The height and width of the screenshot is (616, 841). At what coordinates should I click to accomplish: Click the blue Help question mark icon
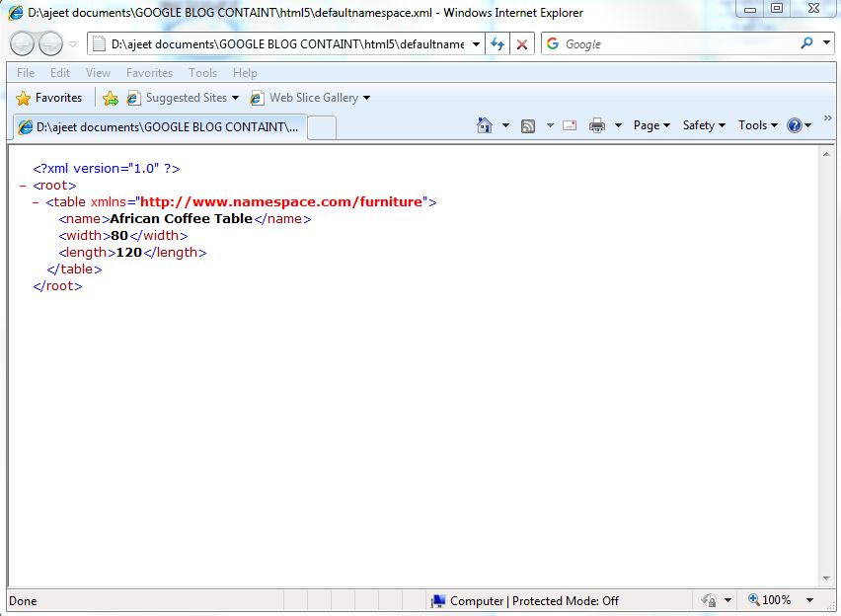[x=795, y=125]
